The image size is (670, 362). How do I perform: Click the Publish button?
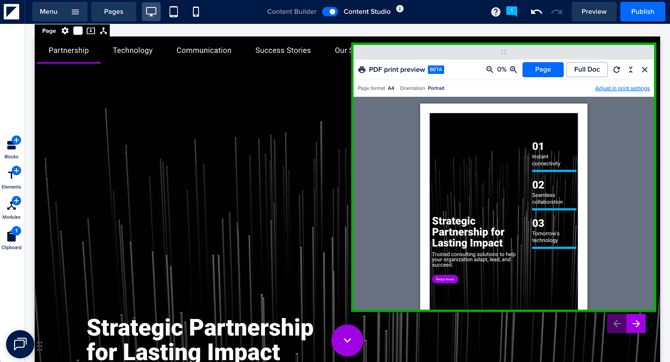tap(642, 12)
